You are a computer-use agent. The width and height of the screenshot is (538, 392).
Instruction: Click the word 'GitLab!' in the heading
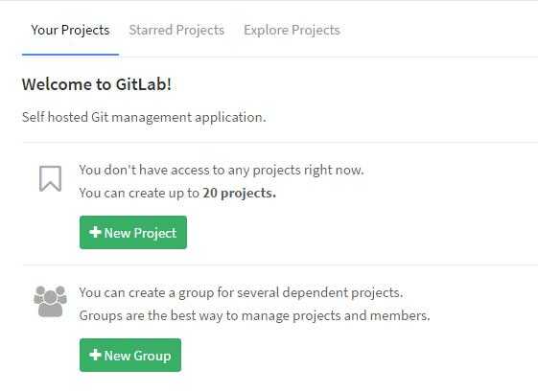pyautogui.click(x=144, y=84)
